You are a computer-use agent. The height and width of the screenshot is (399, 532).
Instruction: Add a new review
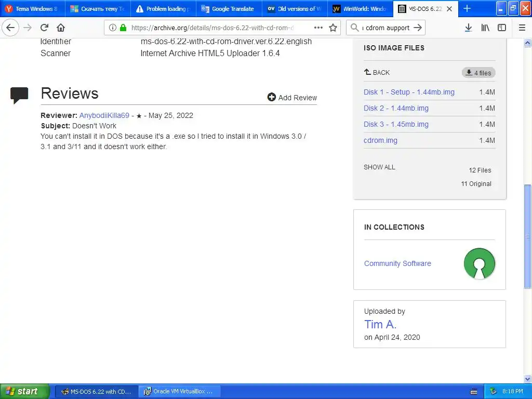[x=292, y=97]
